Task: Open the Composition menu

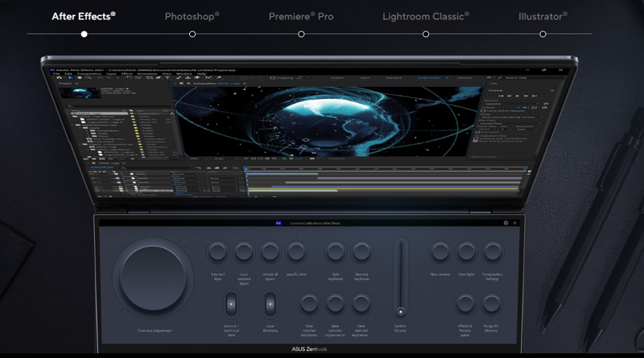Action: [x=89, y=73]
